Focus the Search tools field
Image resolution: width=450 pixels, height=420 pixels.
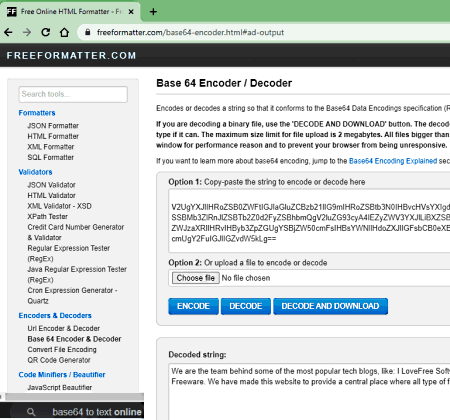pos(73,94)
